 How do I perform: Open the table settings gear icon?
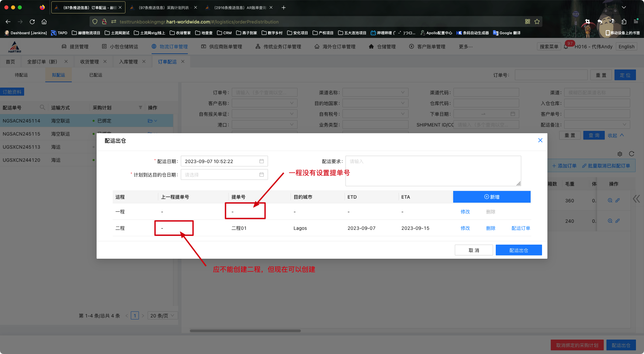(620, 154)
